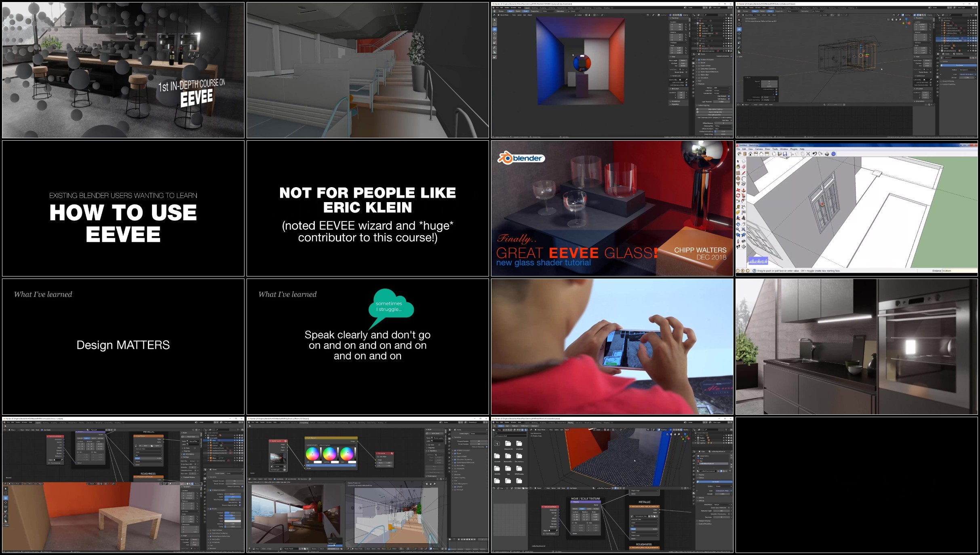Enable Subsurface Scattering checkbox in Cornell box frame
Image resolution: width=980 pixels, height=555 pixels.
[699, 69]
